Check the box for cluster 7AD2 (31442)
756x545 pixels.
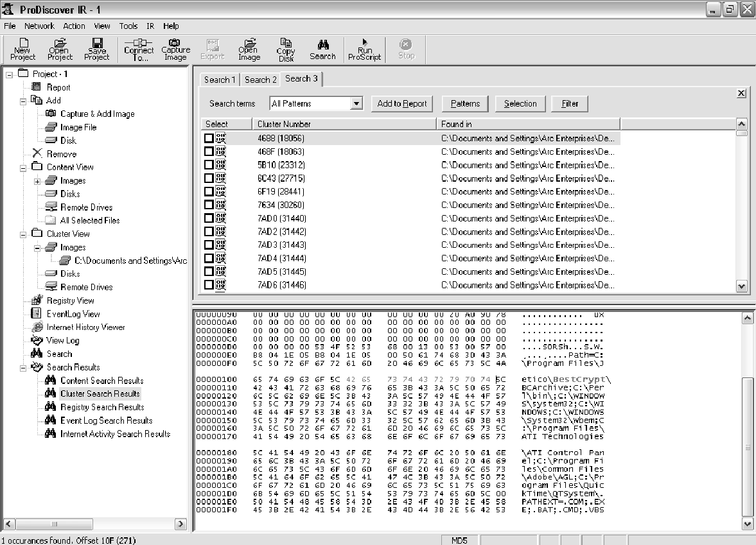tap(209, 231)
